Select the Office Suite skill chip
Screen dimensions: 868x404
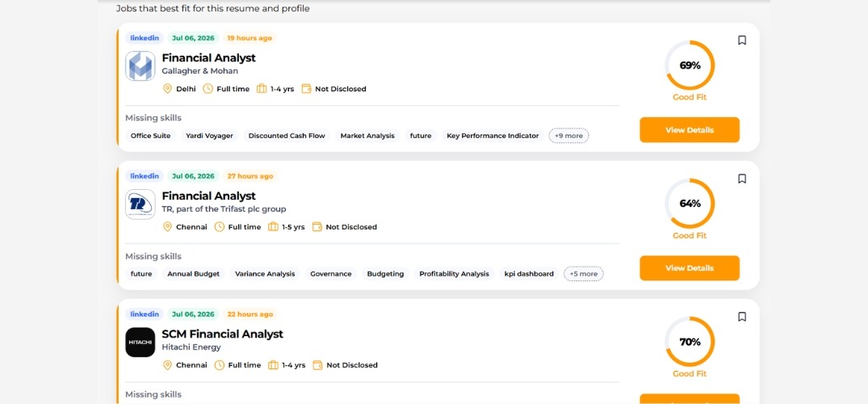pos(150,136)
